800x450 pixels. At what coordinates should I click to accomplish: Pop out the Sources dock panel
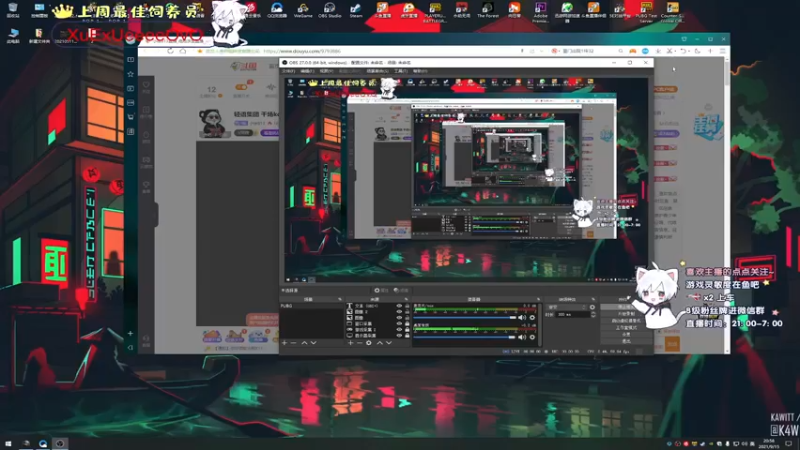point(406,299)
